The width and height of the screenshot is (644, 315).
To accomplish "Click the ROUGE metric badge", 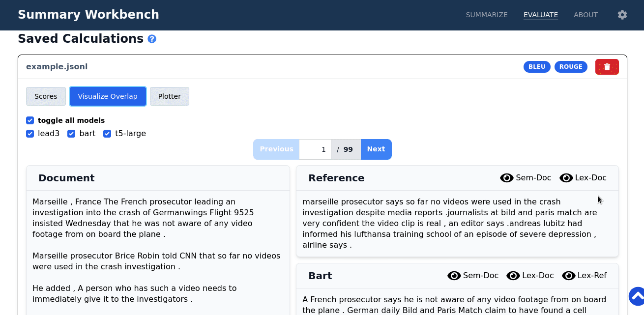I will click(571, 67).
